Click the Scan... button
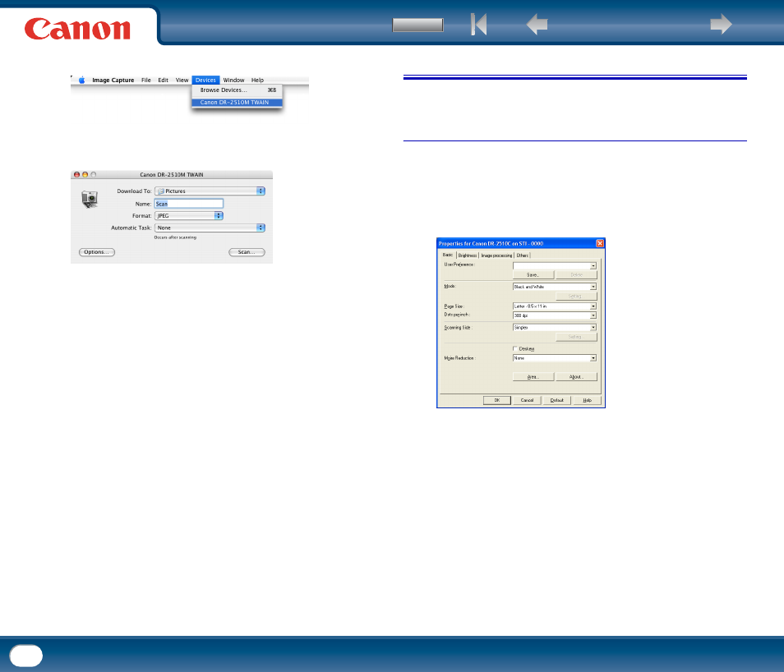 click(x=247, y=252)
